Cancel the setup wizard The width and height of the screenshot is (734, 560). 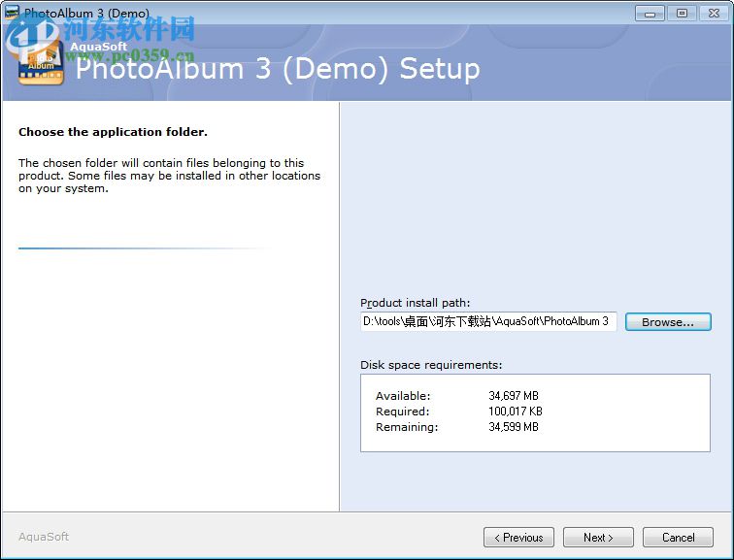678,537
